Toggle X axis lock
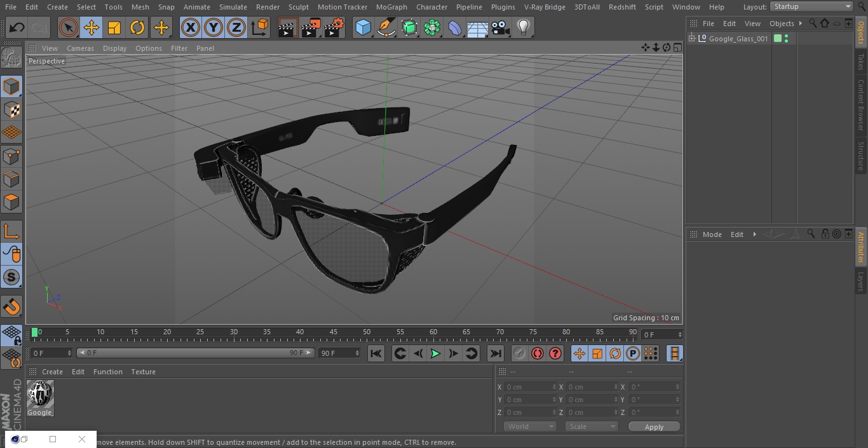 tap(191, 27)
